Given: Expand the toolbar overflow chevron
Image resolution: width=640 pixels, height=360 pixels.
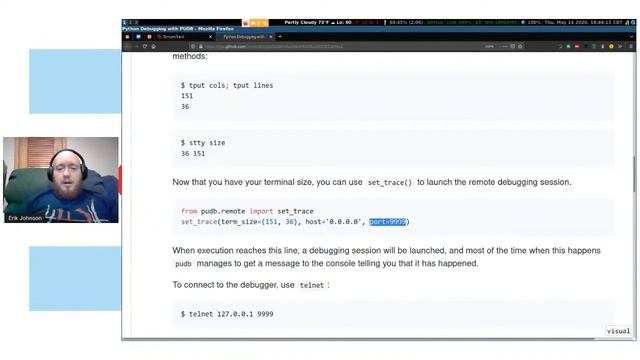Looking at the screenshot, I should 620,47.
